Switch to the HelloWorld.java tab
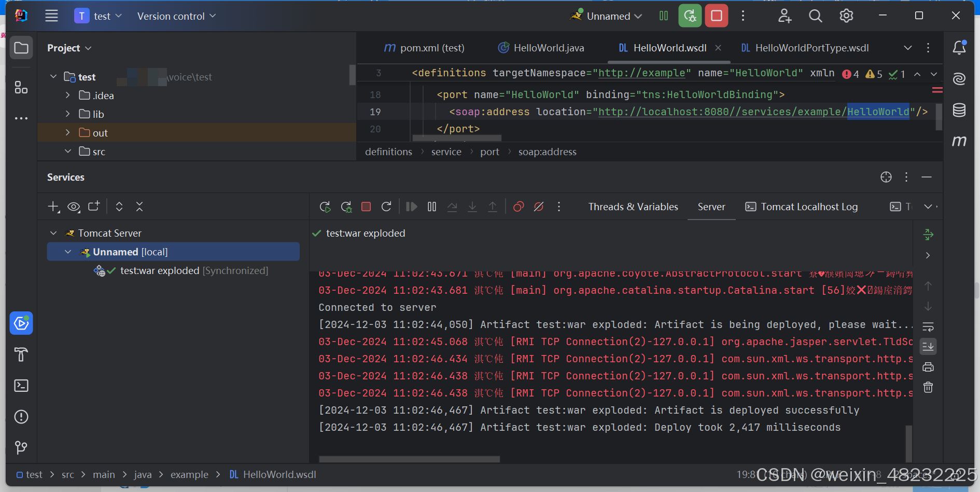980x492 pixels. 541,48
